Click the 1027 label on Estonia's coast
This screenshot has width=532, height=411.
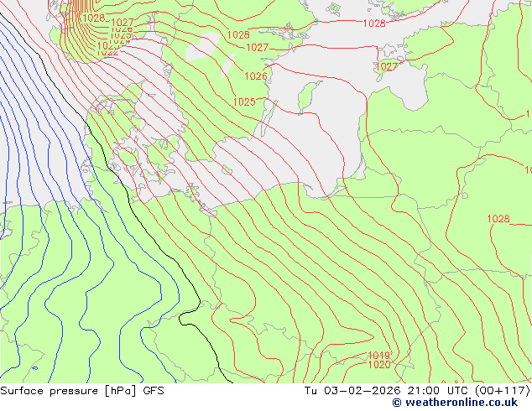(387, 66)
